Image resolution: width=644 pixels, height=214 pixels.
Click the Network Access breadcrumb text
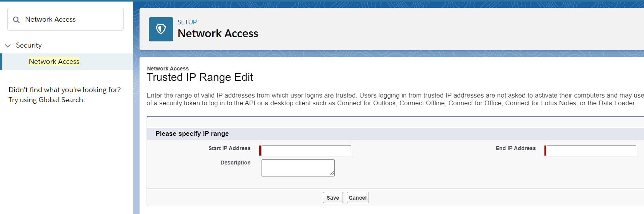click(168, 68)
